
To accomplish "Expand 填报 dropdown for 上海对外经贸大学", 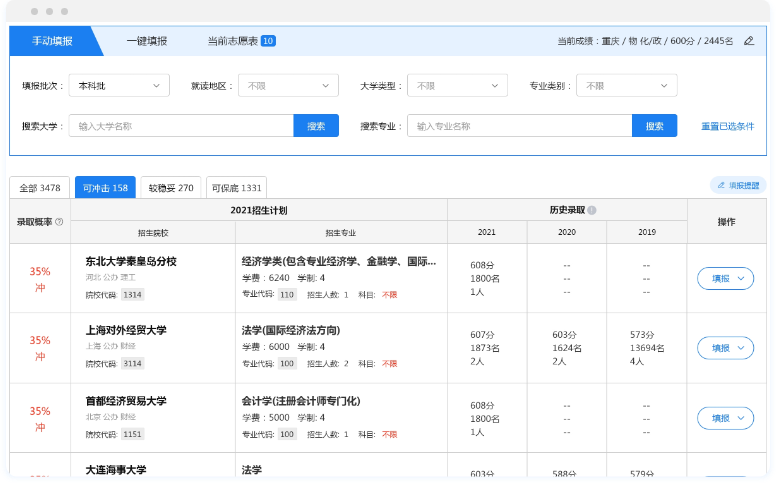I will coord(726,348).
